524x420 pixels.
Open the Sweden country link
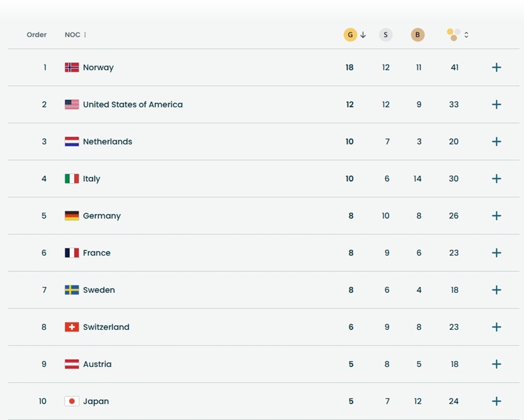pyautogui.click(x=99, y=290)
